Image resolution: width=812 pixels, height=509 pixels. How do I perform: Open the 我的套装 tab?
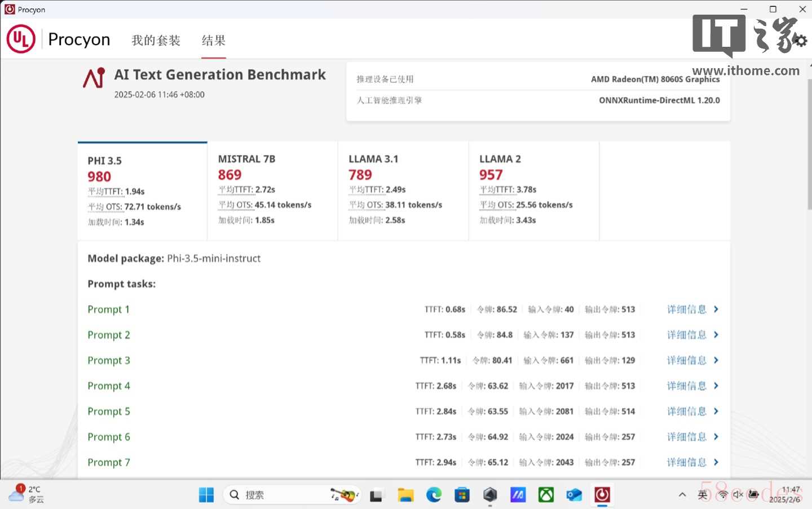click(x=156, y=40)
